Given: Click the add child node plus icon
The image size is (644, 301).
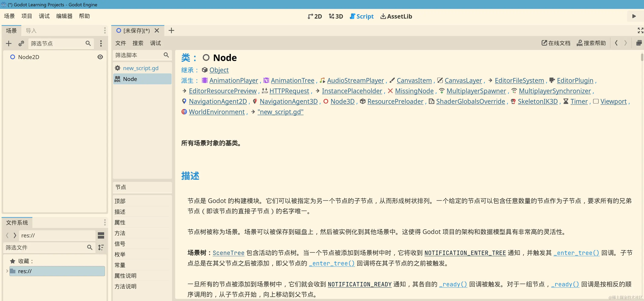Looking at the screenshot, I should (x=9, y=43).
